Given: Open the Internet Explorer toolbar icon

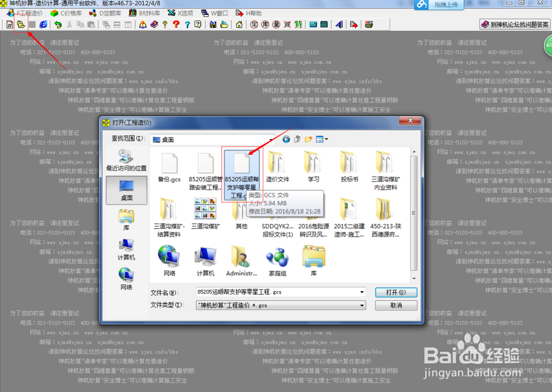Looking at the screenshot, I should (x=43, y=24).
